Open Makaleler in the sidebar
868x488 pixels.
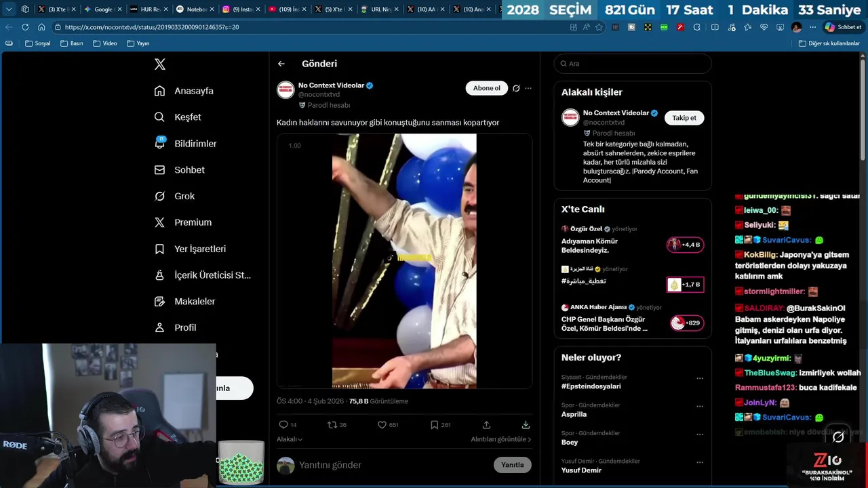184,301
